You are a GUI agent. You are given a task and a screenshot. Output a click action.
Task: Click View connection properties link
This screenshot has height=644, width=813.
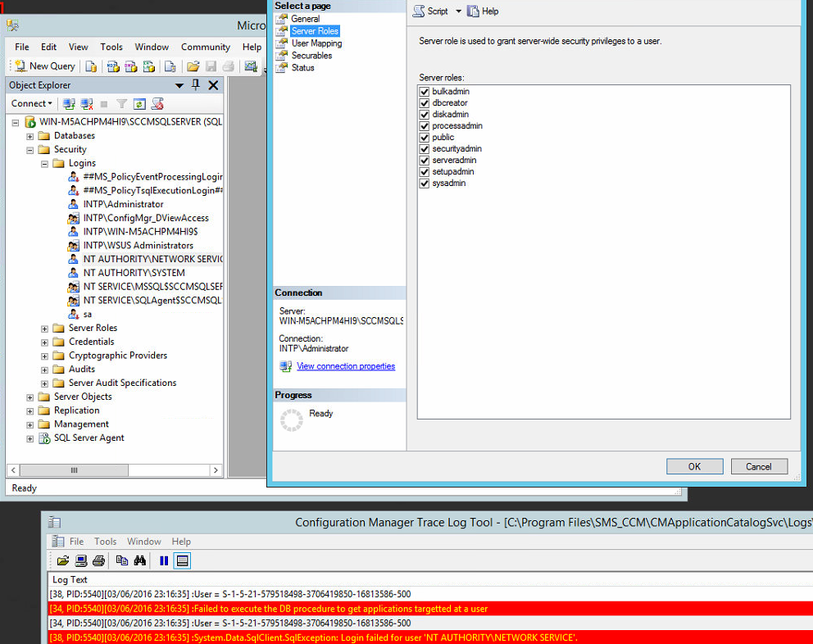tap(346, 366)
